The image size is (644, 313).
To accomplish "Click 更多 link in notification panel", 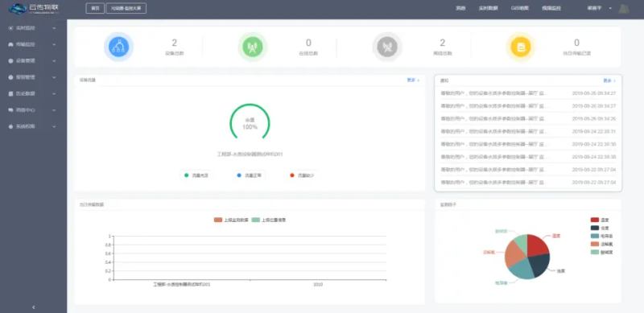I will 609,81.
